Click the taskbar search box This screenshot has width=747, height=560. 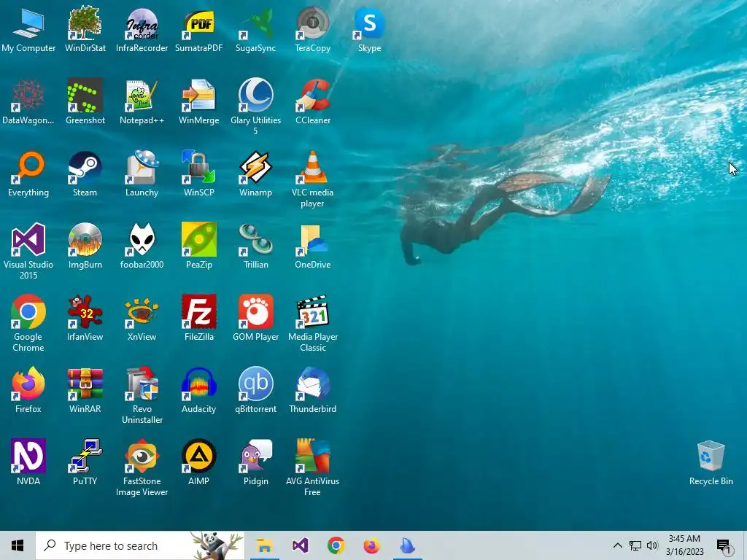140,545
